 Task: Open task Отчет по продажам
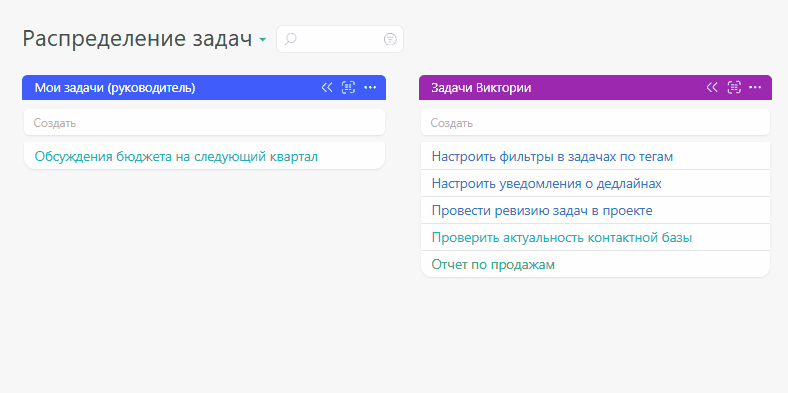pyautogui.click(x=493, y=265)
